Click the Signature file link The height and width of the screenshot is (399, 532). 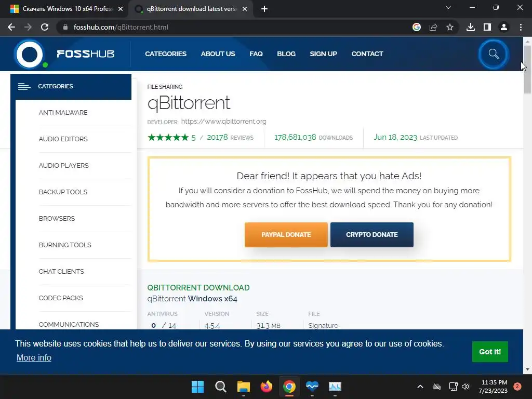coord(323,326)
